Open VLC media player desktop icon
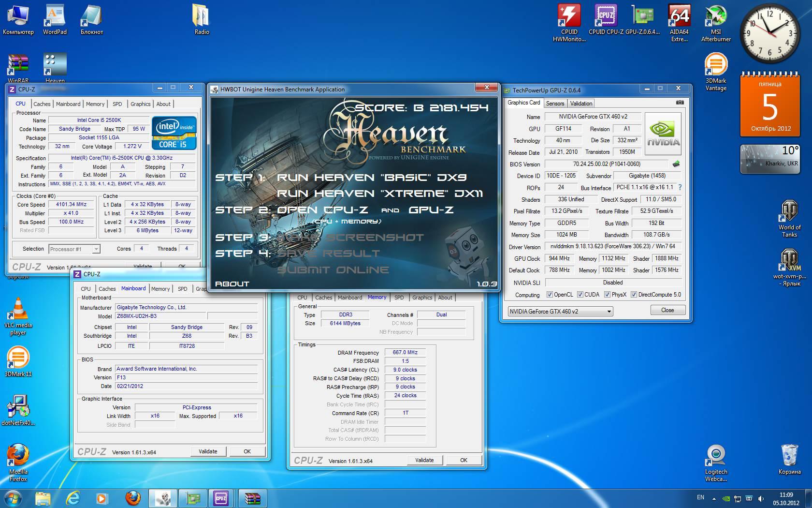812x508 pixels. click(x=18, y=316)
